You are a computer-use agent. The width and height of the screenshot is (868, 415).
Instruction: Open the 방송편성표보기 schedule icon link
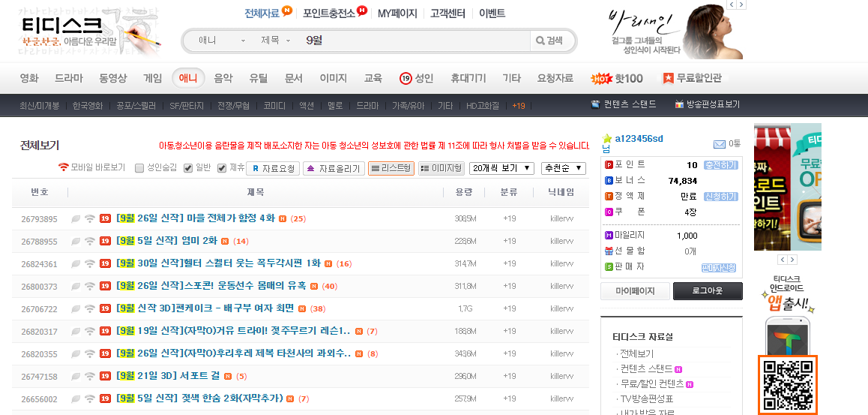click(679, 104)
